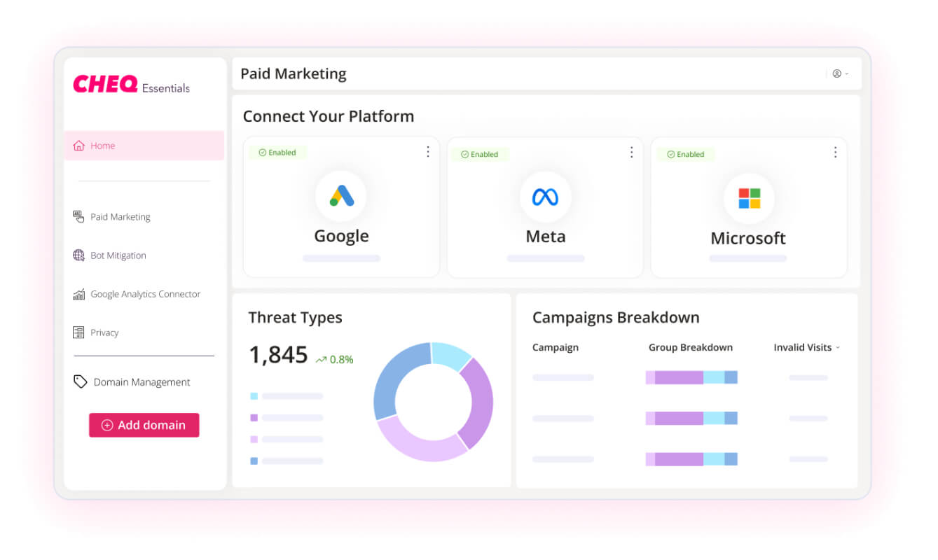Viewport: 938px width, 560px height.
Task: Click the Paid Marketing page title
Action: pyautogui.click(x=294, y=73)
